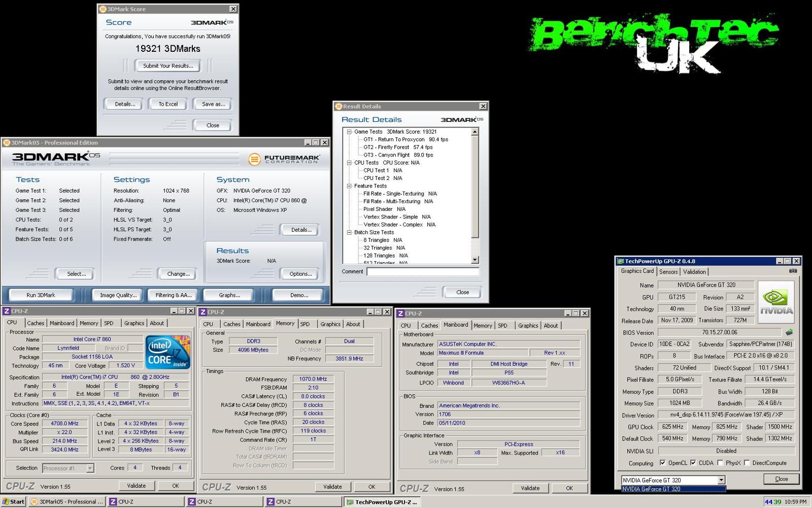Click the Demo button in 3DMark05

[299, 295]
